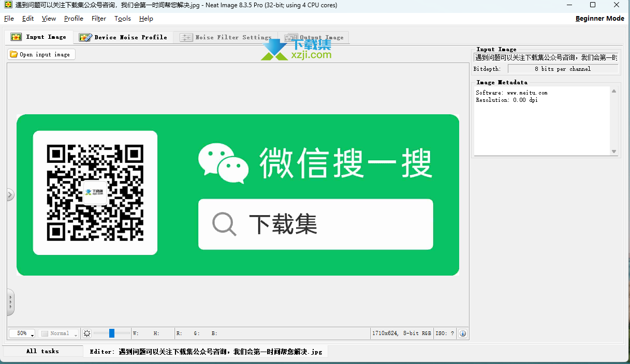Open the Edit menu
The width and height of the screenshot is (630, 364).
(x=28, y=18)
